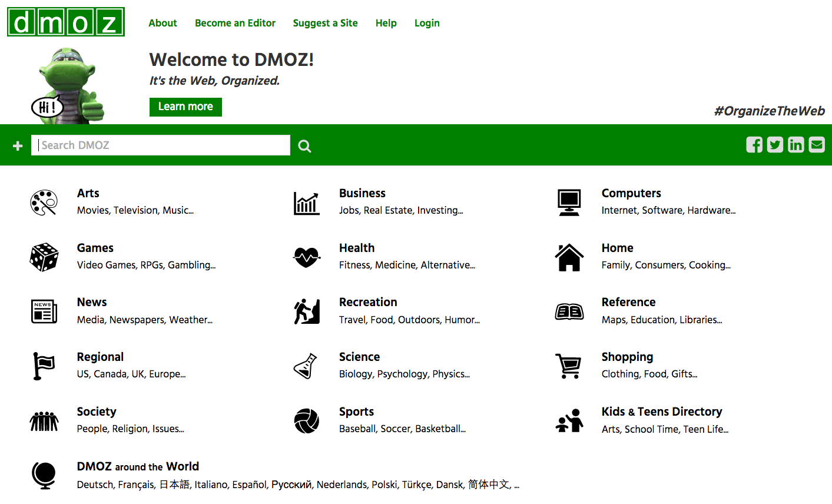Click the plus icon beside search box

point(18,145)
